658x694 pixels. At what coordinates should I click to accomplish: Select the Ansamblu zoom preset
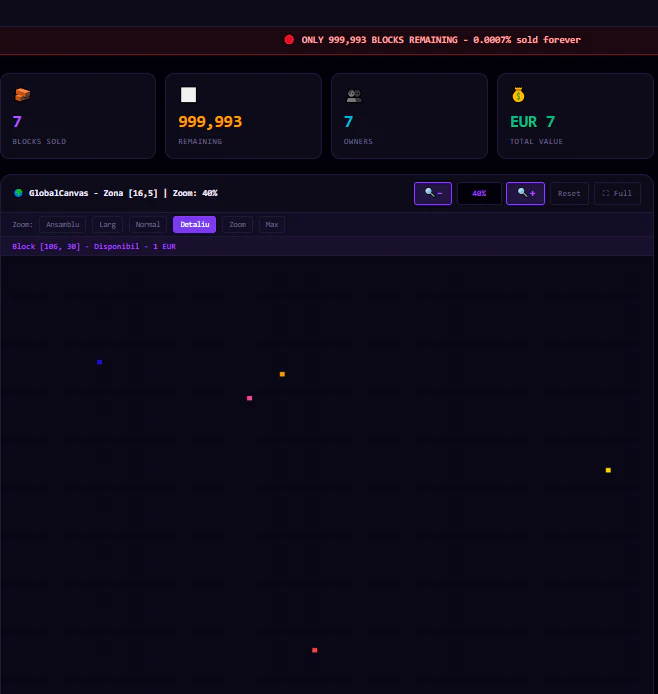click(62, 224)
